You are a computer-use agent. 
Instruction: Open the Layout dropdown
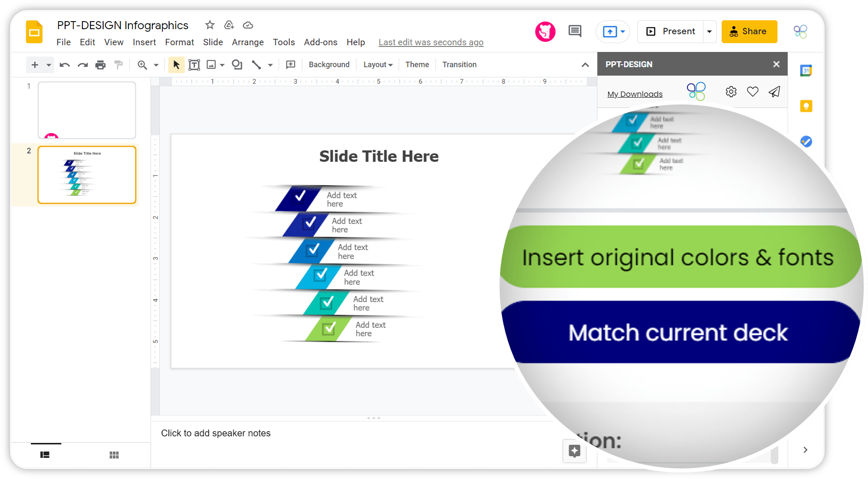pos(378,65)
